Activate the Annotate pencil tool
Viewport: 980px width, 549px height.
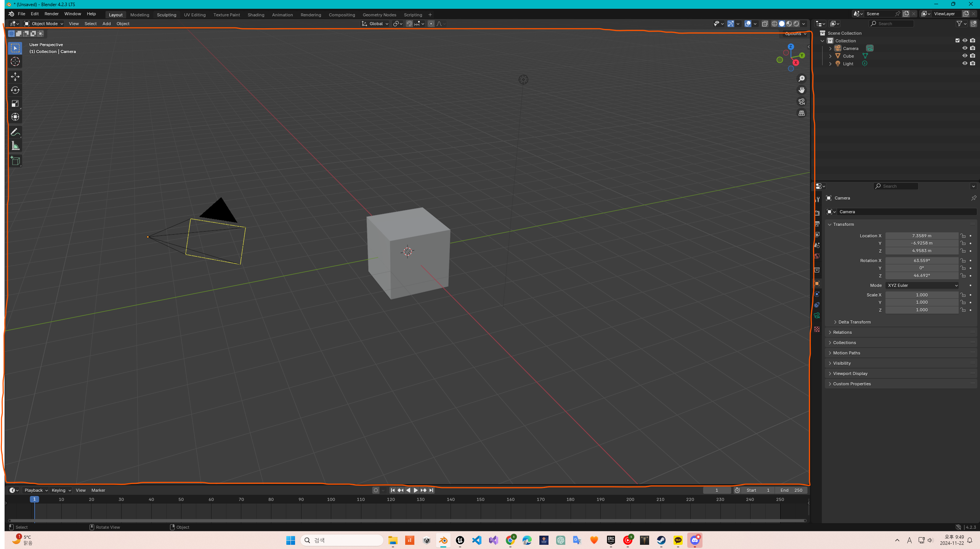click(x=15, y=132)
